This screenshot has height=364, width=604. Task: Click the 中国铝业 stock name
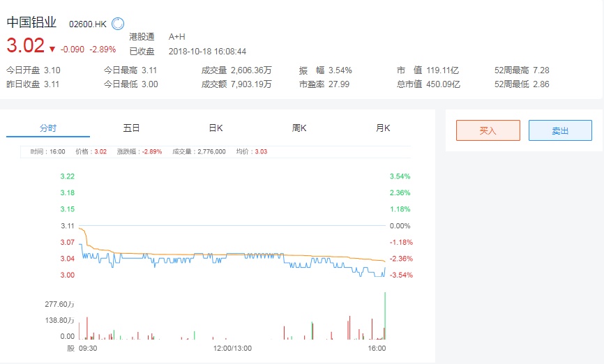click(x=31, y=22)
